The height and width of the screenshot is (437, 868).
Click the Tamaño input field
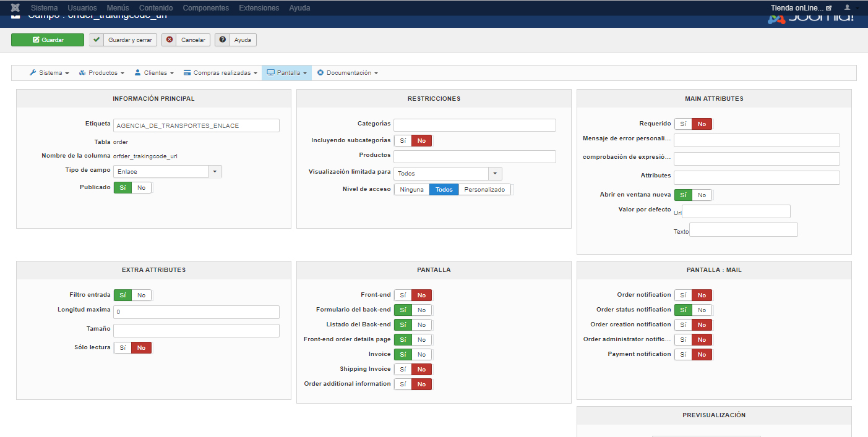coord(197,331)
